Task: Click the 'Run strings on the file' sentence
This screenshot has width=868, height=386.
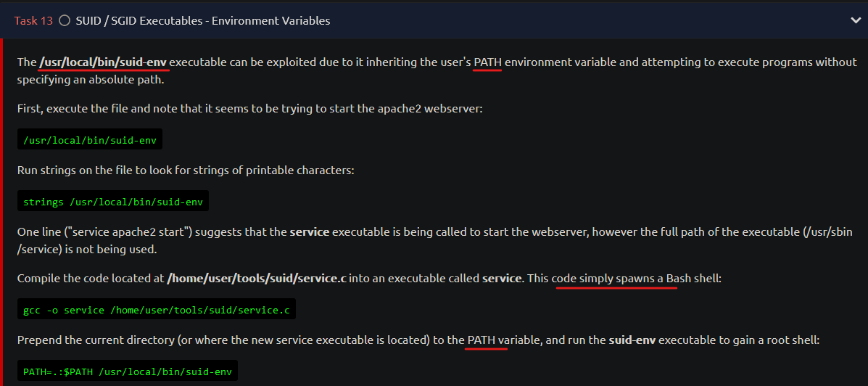Action: click(186, 170)
